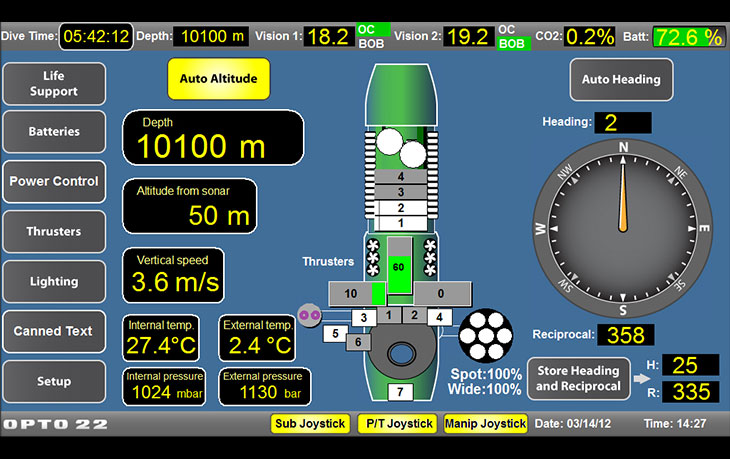Click the right thruster fan icons
730x459 pixels.
coord(431,257)
